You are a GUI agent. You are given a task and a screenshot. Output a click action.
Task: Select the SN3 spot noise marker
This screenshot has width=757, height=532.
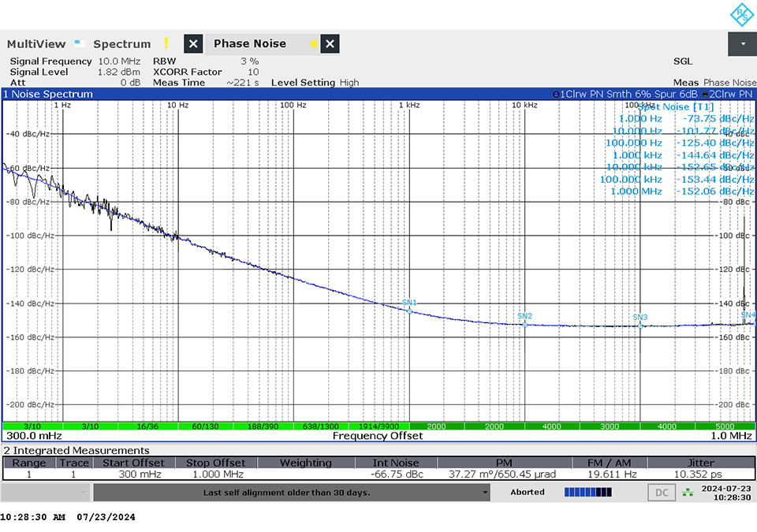(x=640, y=326)
